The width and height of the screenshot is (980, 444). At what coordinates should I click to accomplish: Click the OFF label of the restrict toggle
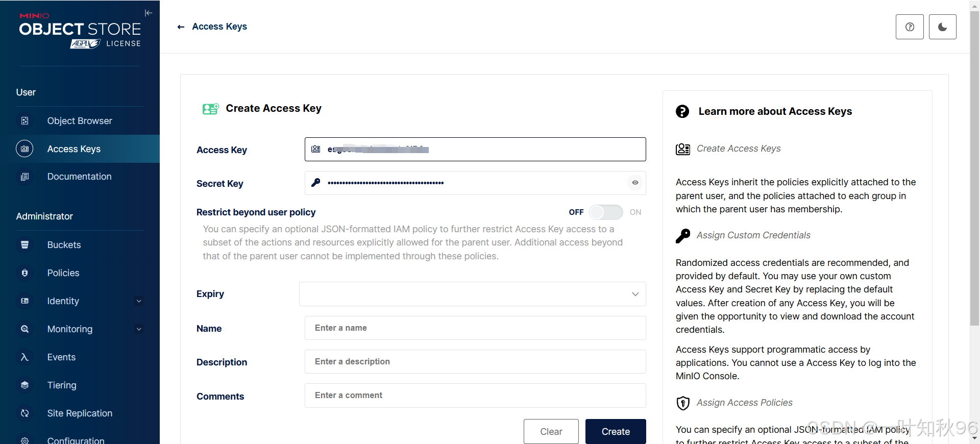coord(576,212)
